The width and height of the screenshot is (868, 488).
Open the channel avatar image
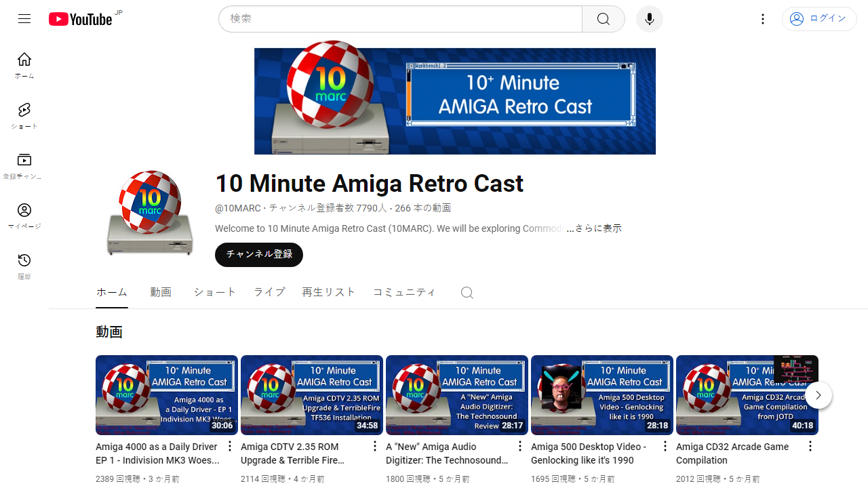(x=151, y=213)
